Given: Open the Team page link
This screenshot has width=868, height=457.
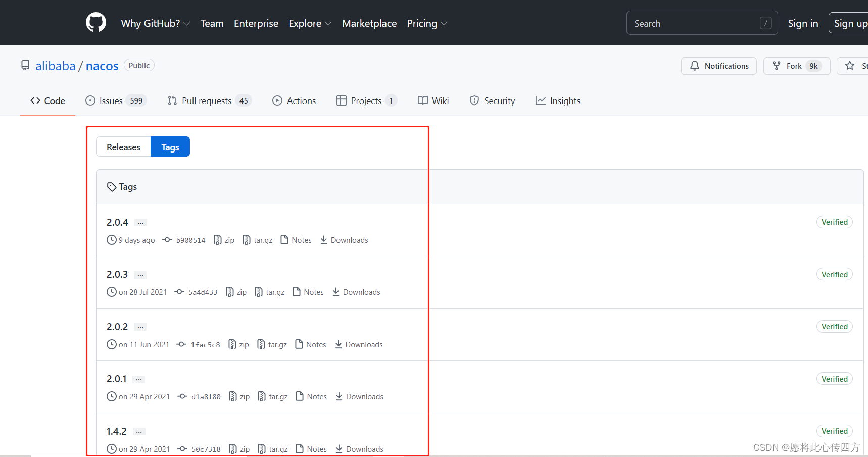Looking at the screenshot, I should coord(212,23).
